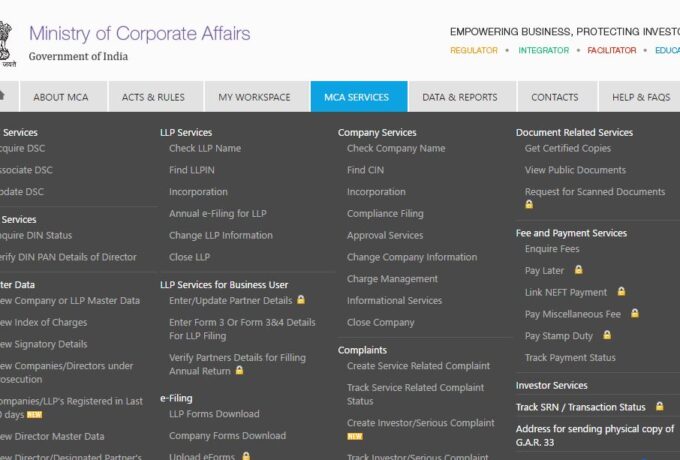Select Find LLPIN under LLP Services
The width and height of the screenshot is (680, 460).
pos(192,170)
